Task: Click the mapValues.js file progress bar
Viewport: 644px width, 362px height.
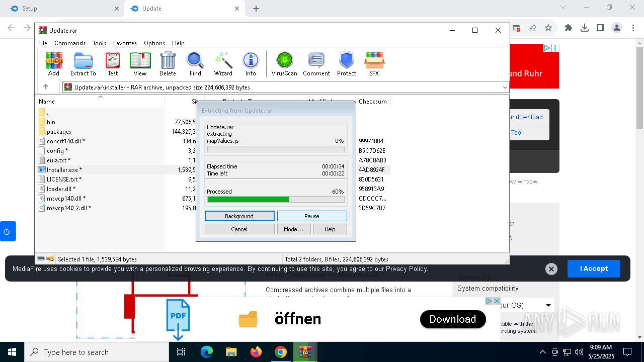Action: click(x=276, y=149)
